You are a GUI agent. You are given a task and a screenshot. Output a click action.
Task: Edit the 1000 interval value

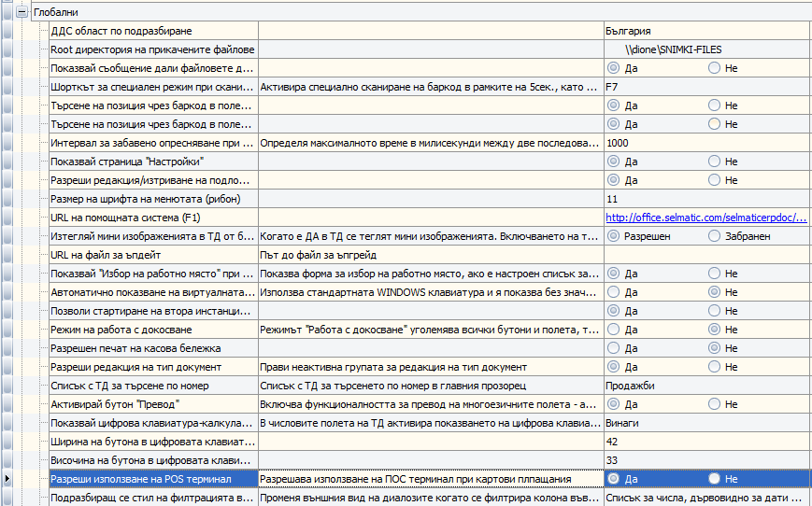[x=708, y=143]
